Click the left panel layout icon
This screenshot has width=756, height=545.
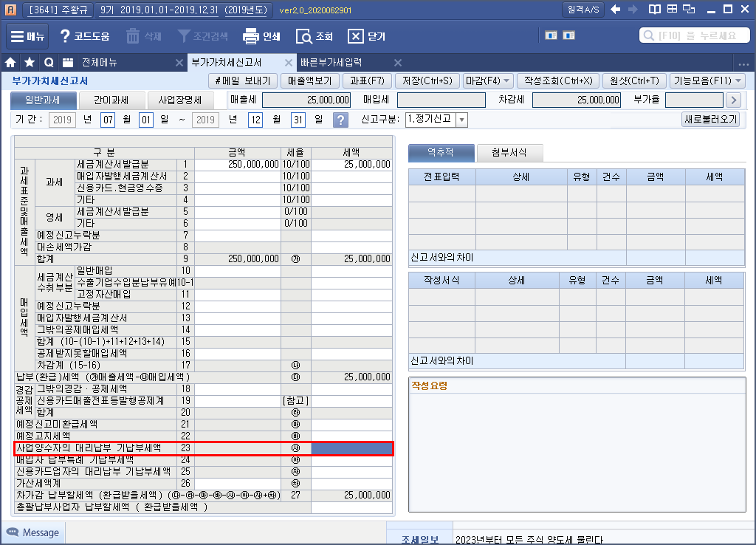click(551, 35)
